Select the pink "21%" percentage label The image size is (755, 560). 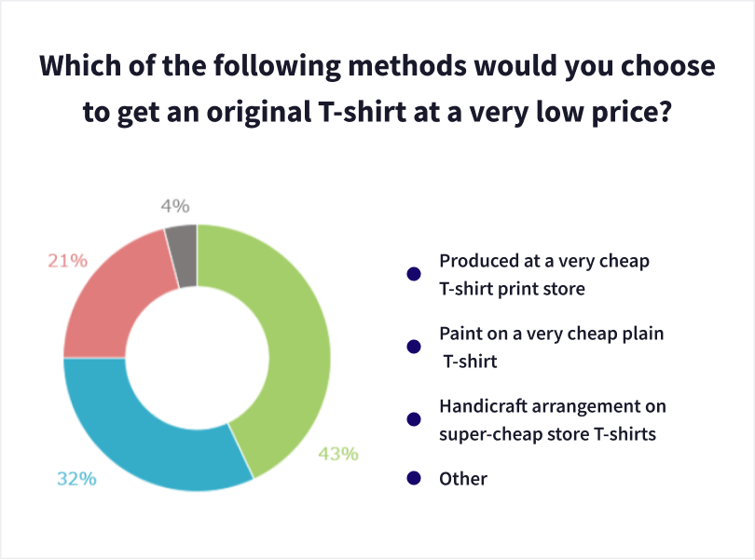coord(67,261)
